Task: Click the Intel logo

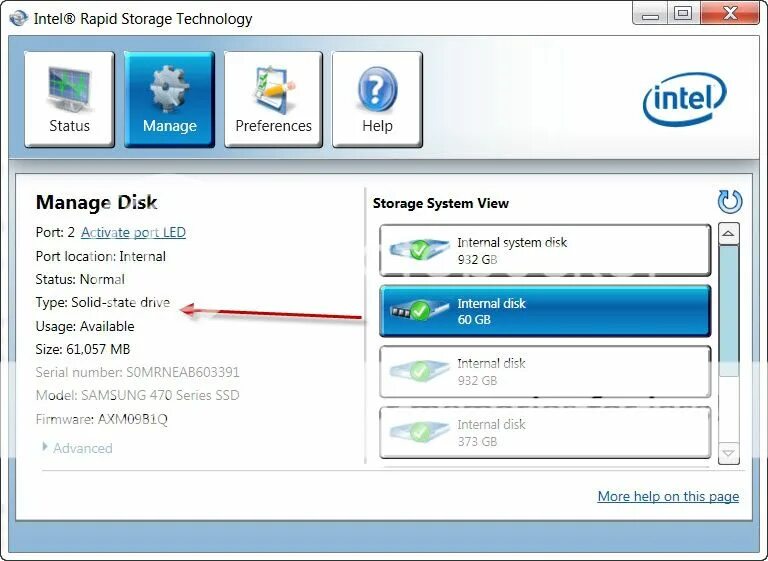Action: (684, 99)
